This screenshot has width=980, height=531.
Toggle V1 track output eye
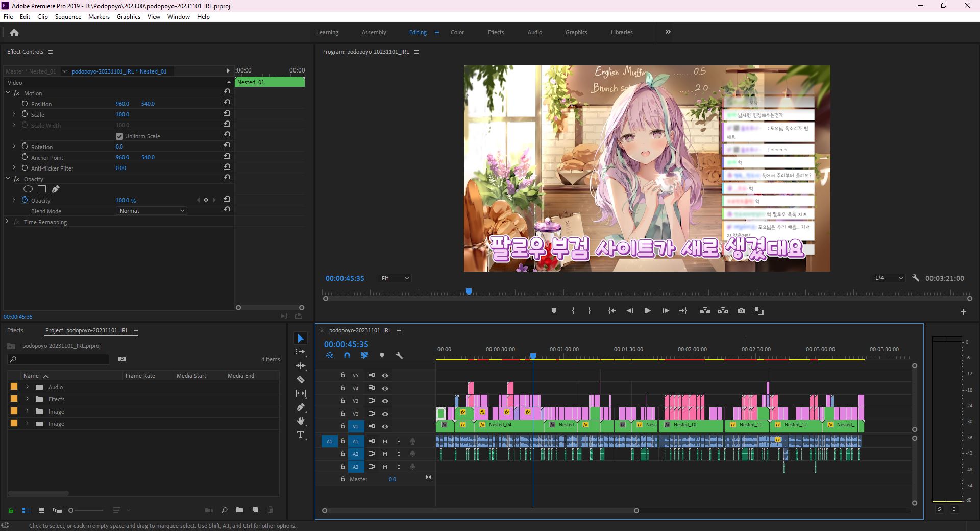tap(385, 426)
